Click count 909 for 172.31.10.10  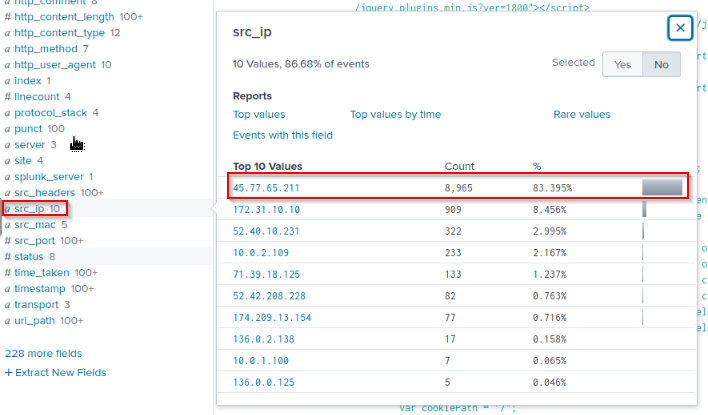pyautogui.click(x=453, y=210)
